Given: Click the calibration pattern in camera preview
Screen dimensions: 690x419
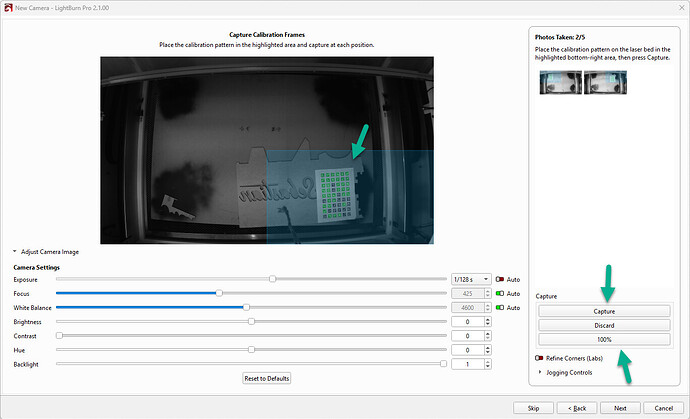Looking at the screenshot, I should tap(336, 195).
